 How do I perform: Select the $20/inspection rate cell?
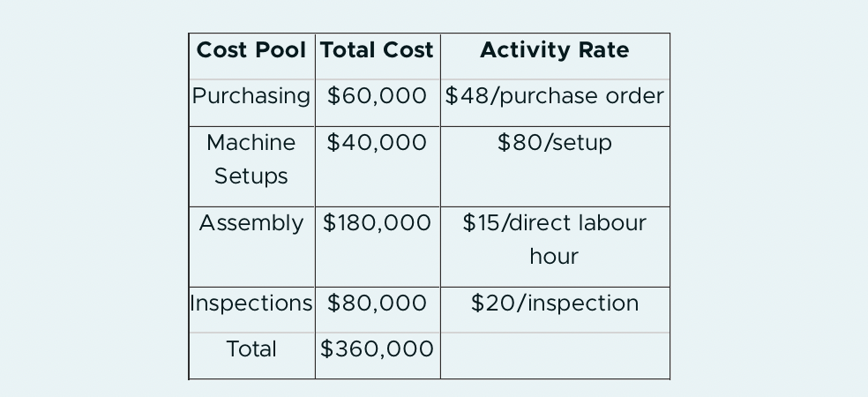point(555,310)
